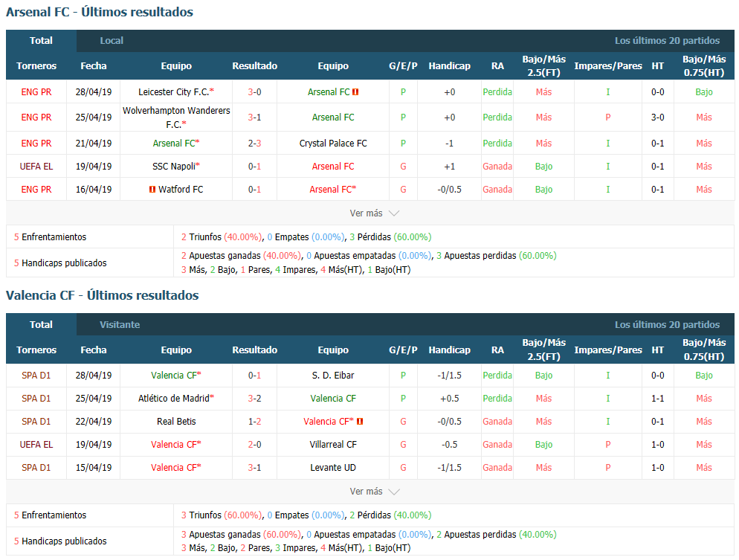Click the +0.5 handicap in the Atlético de Madrid row
739x560 pixels.
coord(449,399)
